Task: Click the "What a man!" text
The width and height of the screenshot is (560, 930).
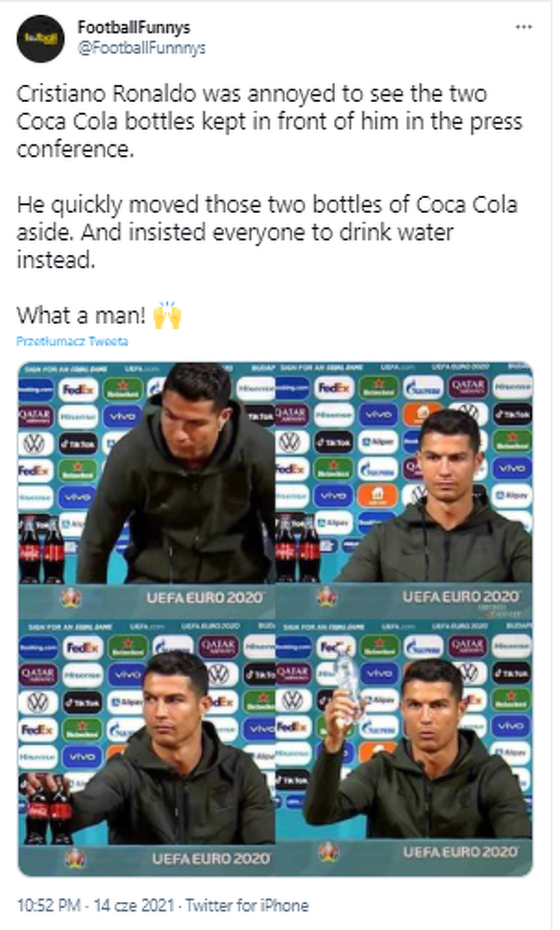Action: point(81,316)
